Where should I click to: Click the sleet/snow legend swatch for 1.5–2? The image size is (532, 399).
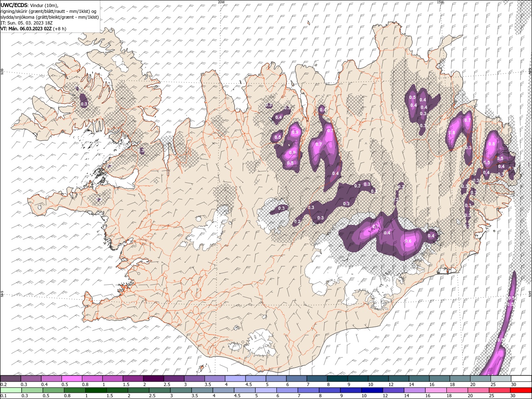click(133, 378)
